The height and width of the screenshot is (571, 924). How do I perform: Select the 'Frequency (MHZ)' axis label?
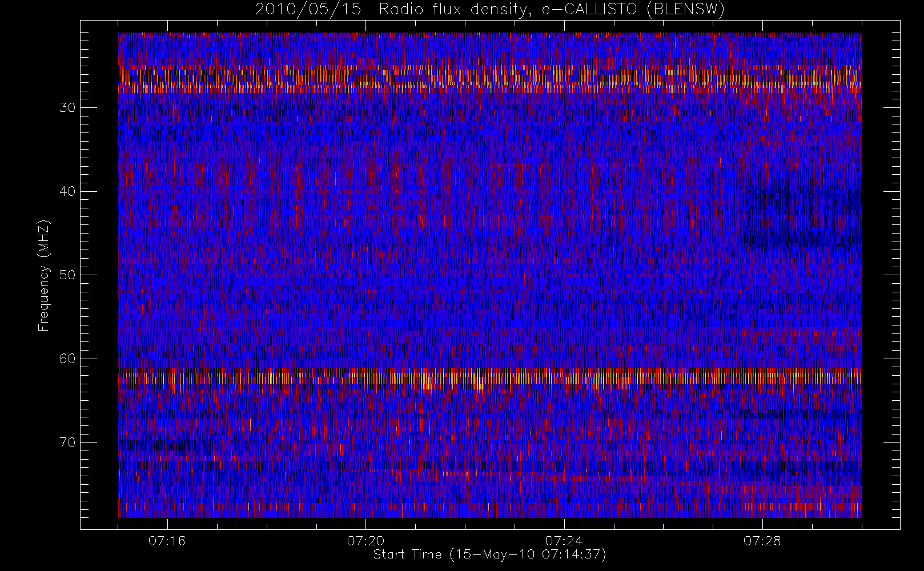click(44, 276)
